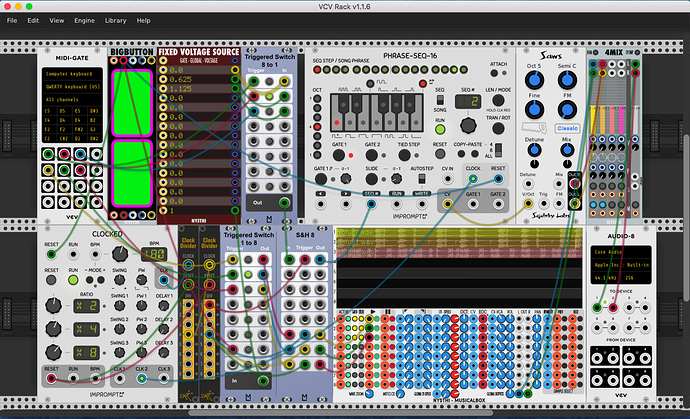Open MIDI-GATE device dropdown QWERTY keyboard (US)

[72, 87]
